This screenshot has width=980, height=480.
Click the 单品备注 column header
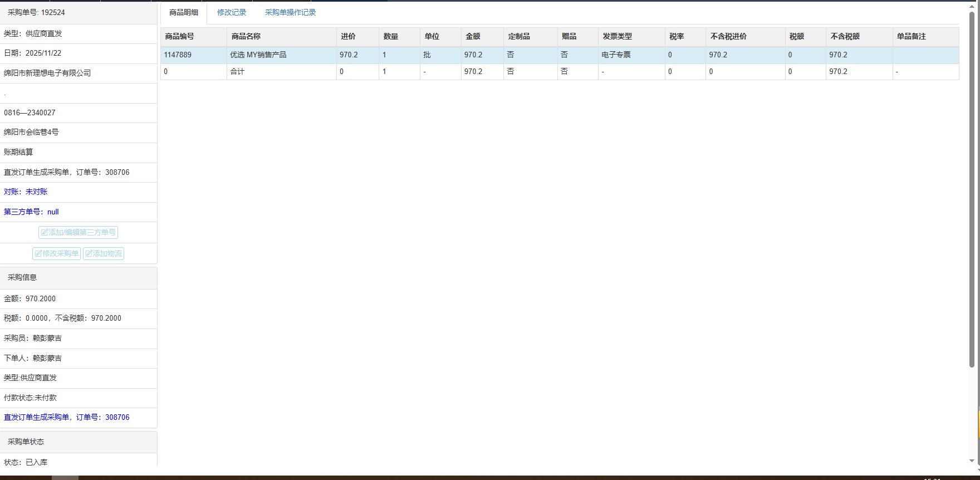[x=911, y=37]
